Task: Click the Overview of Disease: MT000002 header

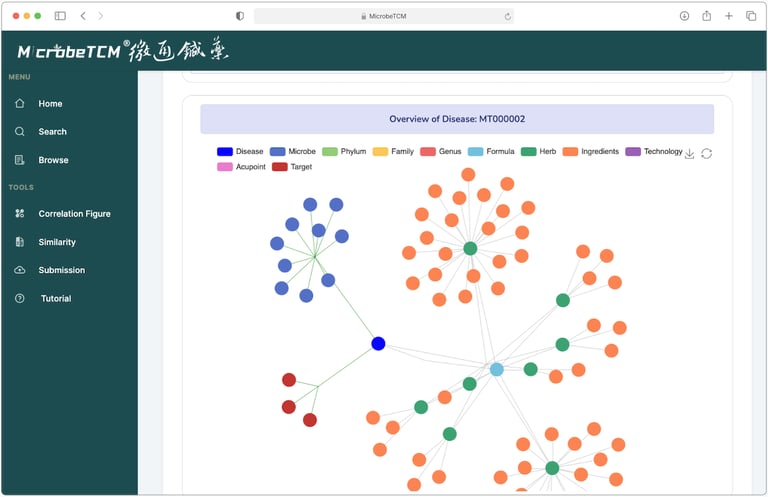Action: point(457,119)
